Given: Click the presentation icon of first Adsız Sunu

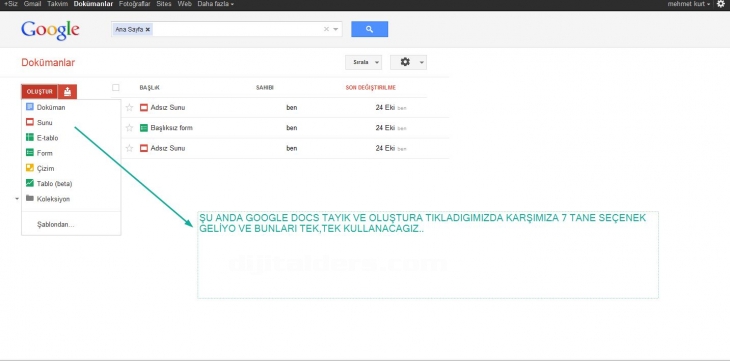Looking at the screenshot, I should point(144,108).
